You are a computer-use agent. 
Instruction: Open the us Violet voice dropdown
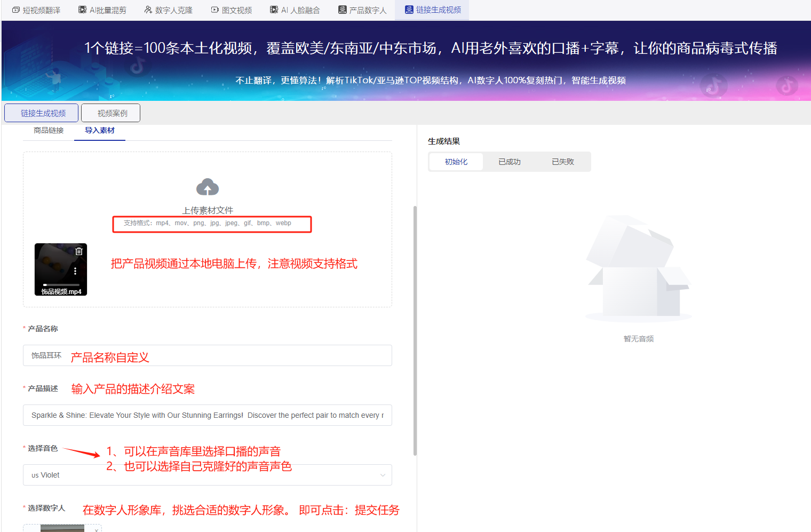pyautogui.click(x=208, y=474)
